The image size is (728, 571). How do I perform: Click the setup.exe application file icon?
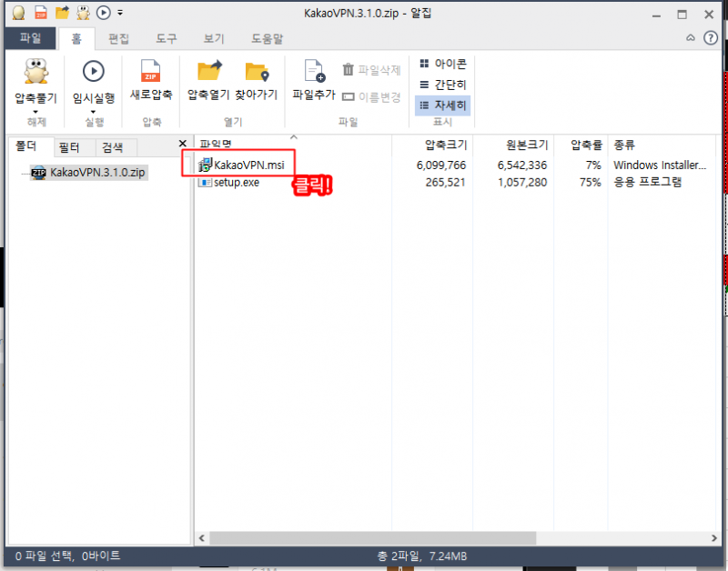205,182
